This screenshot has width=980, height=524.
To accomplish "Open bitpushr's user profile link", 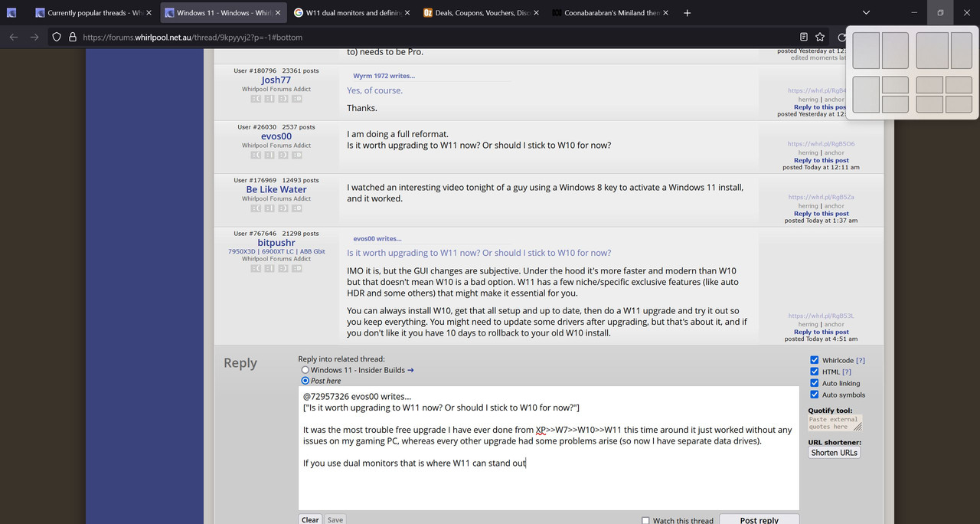I will pos(276,243).
